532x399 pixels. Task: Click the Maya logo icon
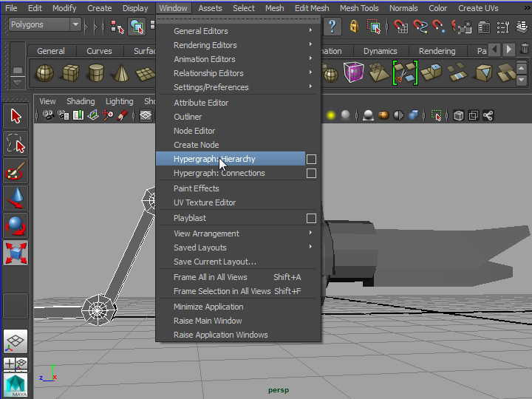pyautogui.click(x=16, y=386)
